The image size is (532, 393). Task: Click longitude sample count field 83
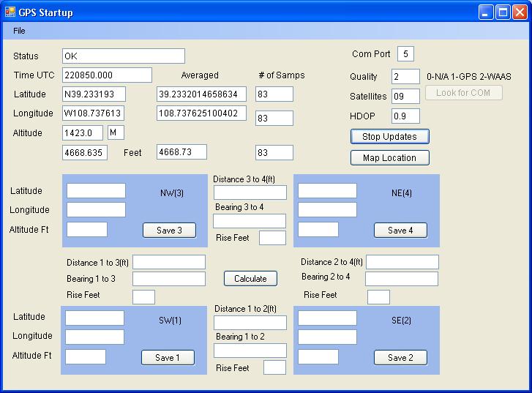(274, 118)
